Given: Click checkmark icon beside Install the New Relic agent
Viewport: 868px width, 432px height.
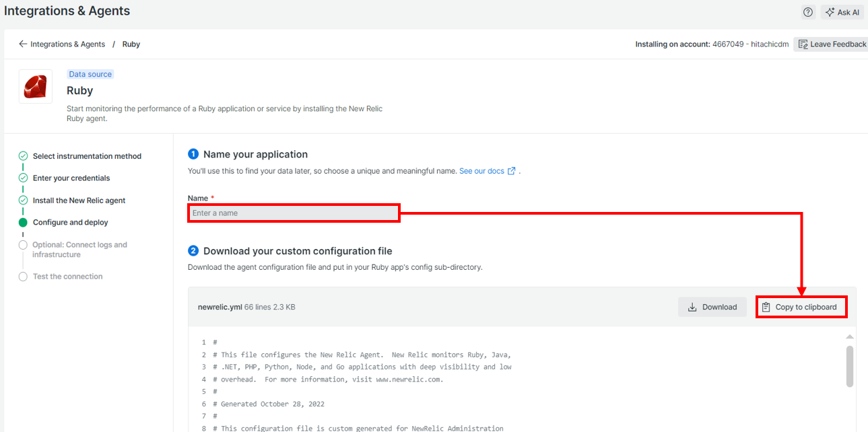Looking at the screenshot, I should click(23, 201).
